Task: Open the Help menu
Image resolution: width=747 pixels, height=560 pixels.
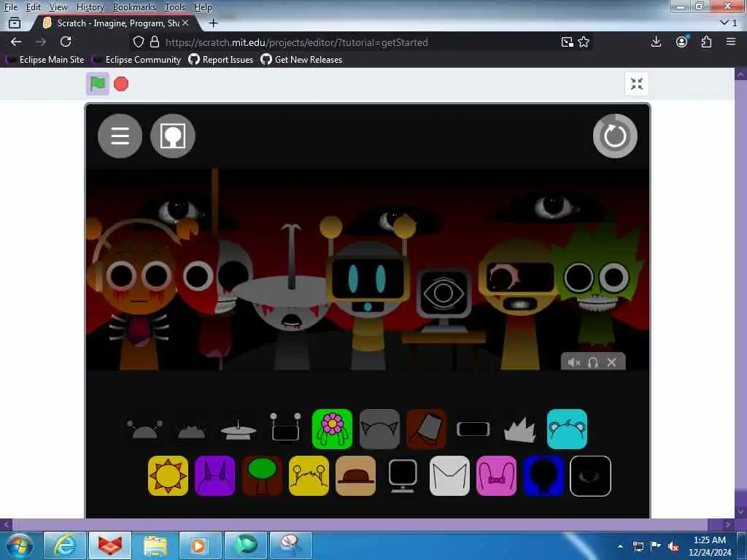Action: pyautogui.click(x=203, y=7)
